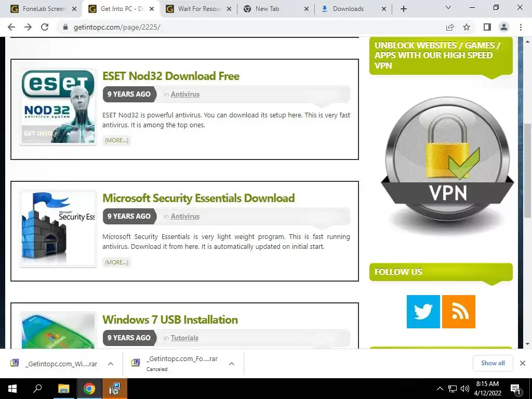The width and height of the screenshot is (532, 399).
Task: Open the Windows Start menu
Action: pos(12,389)
